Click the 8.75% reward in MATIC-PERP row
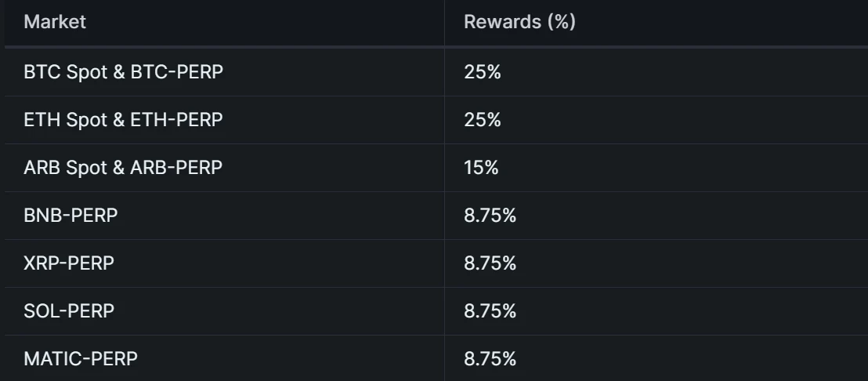Image resolution: width=868 pixels, height=381 pixels. coord(490,359)
